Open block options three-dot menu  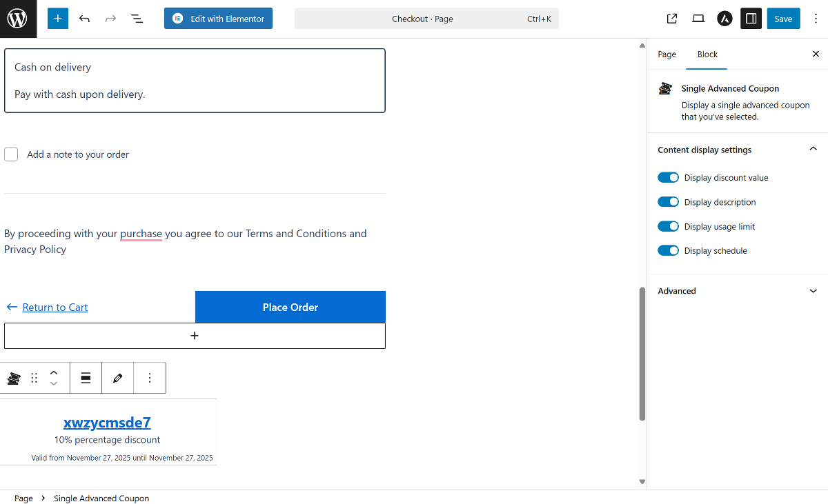tap(150, 378)
